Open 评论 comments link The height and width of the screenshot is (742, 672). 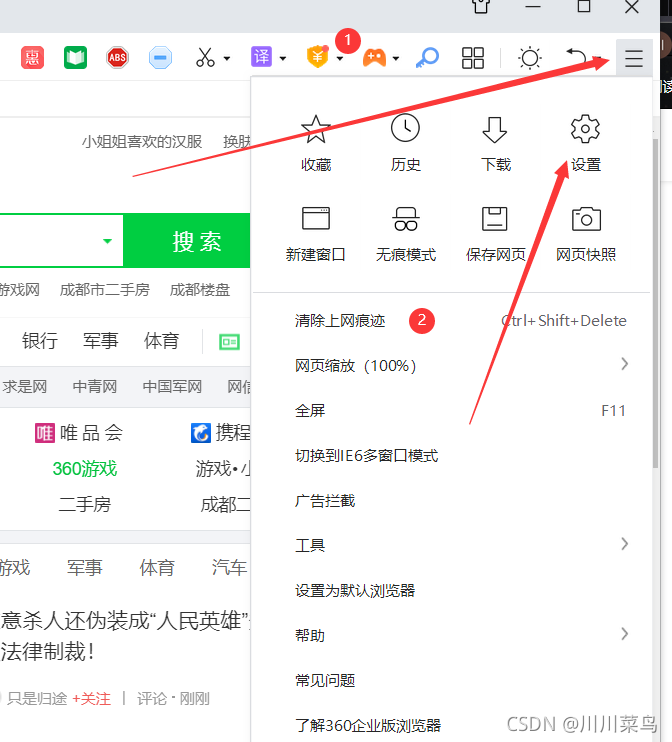click(152, 699)
